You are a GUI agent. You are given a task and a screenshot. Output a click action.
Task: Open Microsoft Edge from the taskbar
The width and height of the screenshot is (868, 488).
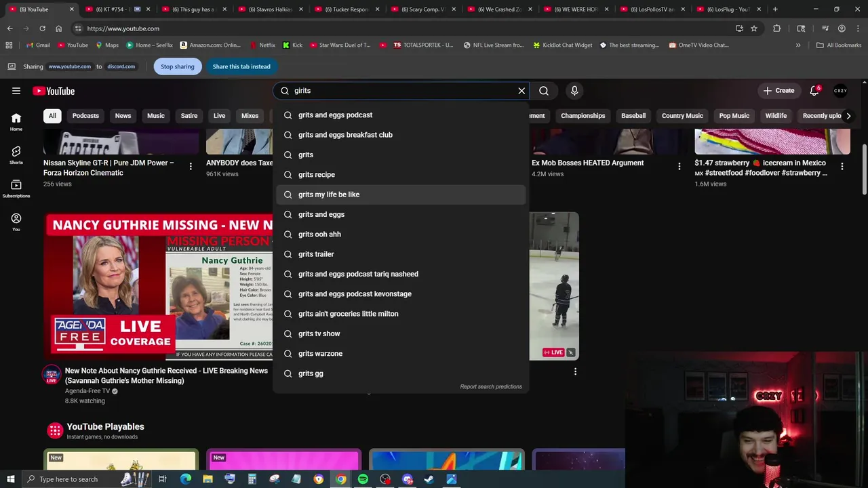[x=185, y=479]
